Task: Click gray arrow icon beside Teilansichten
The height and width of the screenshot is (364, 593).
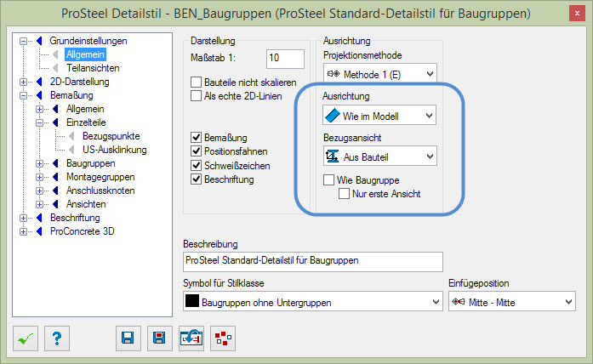Action: pyautogui.click(x=55, y=68)
